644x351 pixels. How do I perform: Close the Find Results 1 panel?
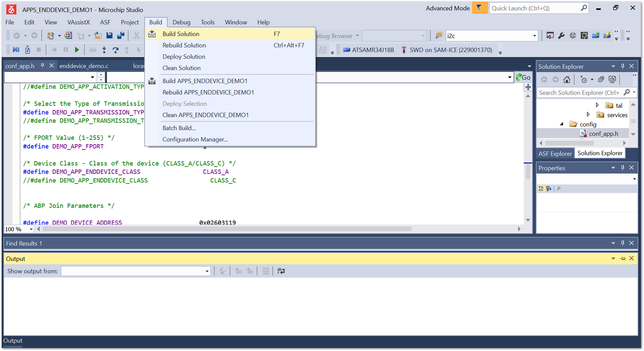click(632, 243)
